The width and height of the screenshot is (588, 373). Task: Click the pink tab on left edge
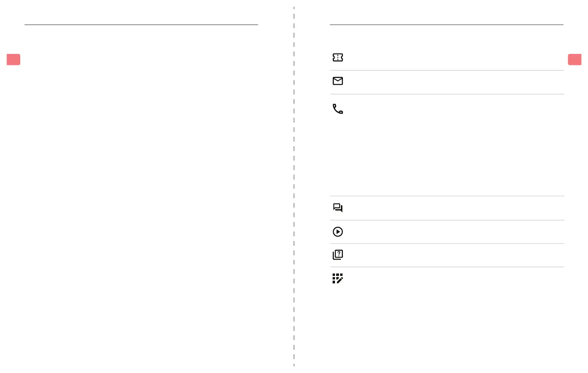click(13, 59)
